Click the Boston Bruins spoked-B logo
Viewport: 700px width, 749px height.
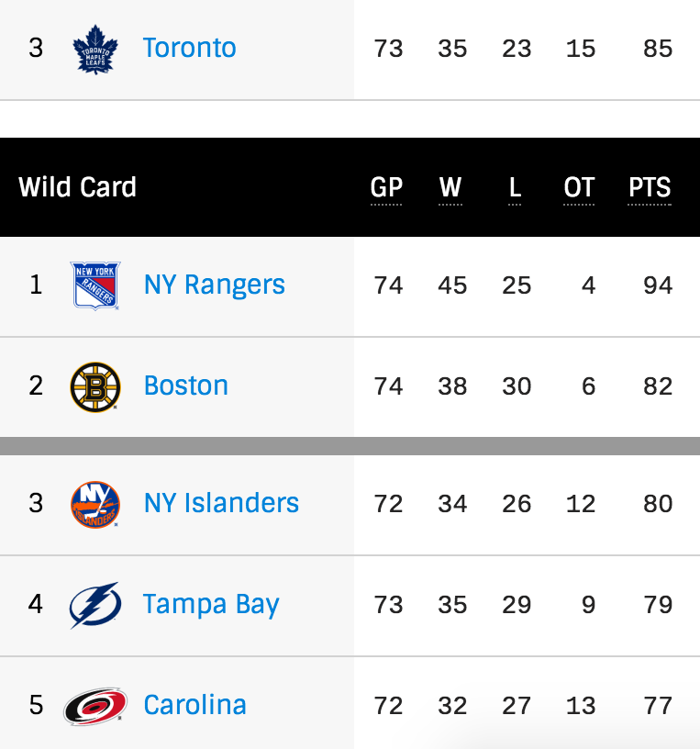(95, 387)
